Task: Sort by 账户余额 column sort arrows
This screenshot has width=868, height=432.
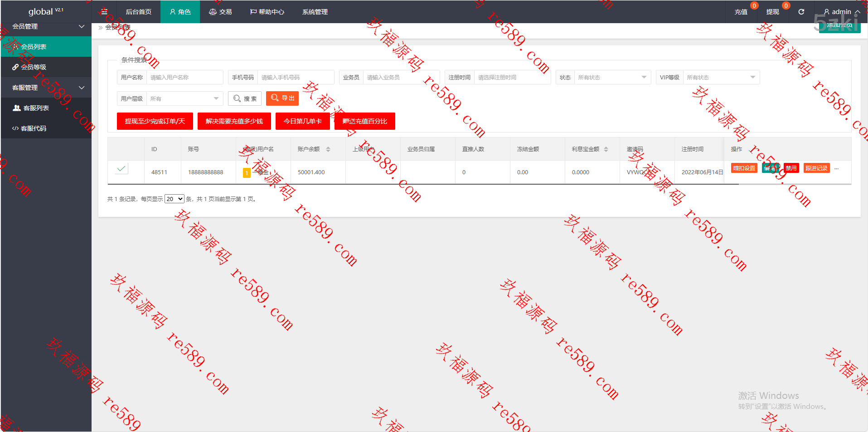Action: tap(328, 149)
